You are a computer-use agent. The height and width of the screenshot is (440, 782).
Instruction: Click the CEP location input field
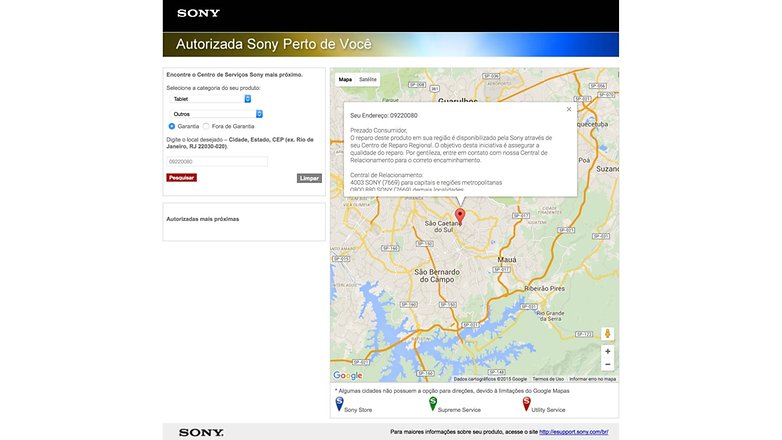coord(217,162)
